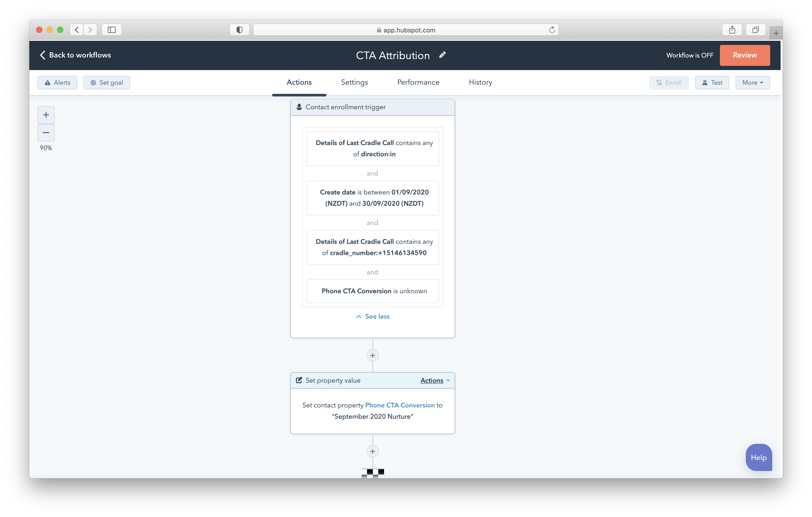
Task: Open the Actions dropdown on Set property value
Action: pos(435,380)
